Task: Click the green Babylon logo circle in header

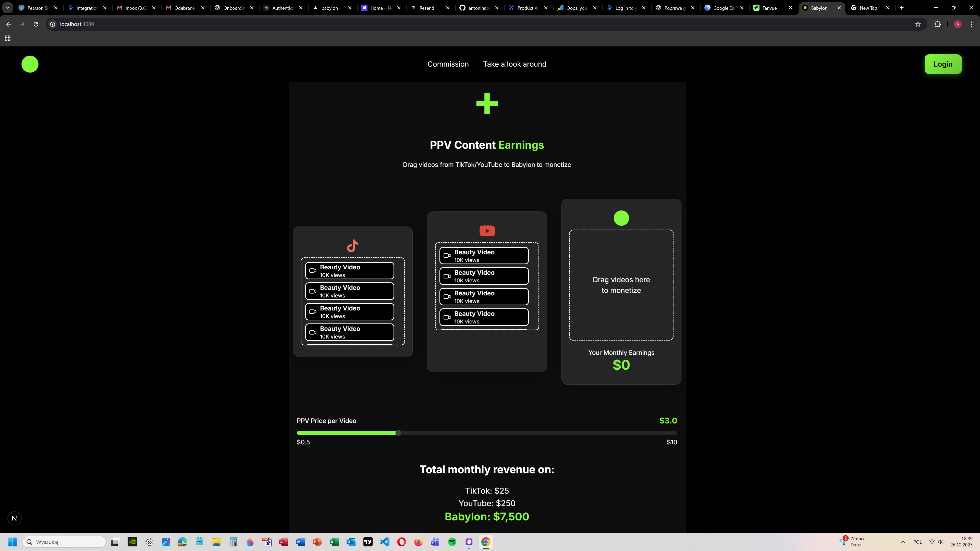Action: (30, 64)
